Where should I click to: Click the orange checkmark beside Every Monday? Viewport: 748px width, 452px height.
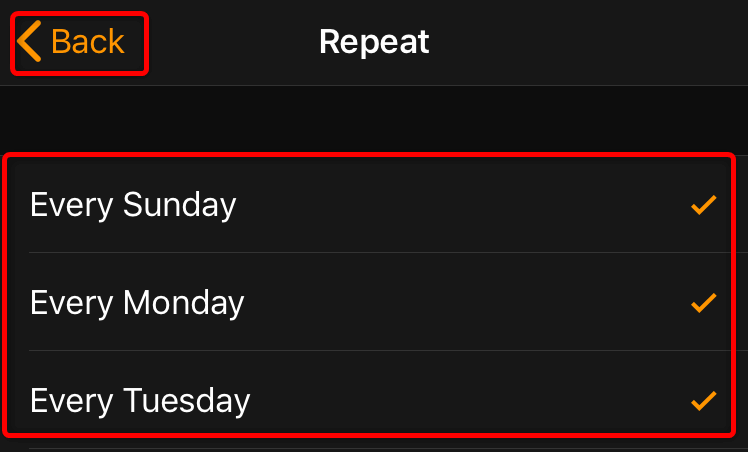pos(704,303)
